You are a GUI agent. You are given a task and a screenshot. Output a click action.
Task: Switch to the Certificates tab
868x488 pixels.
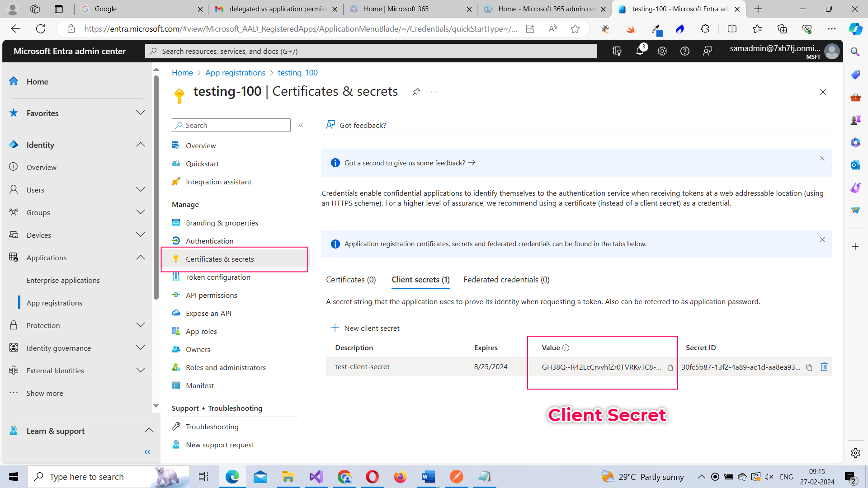click(x=351, y=279)
